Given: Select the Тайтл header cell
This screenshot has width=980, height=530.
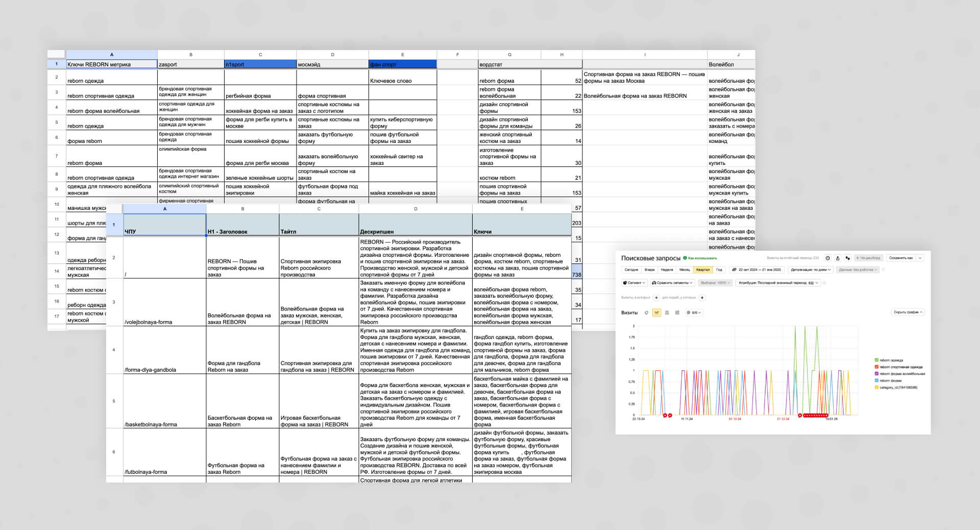Looking at the screenshot, I should point(319,225).
